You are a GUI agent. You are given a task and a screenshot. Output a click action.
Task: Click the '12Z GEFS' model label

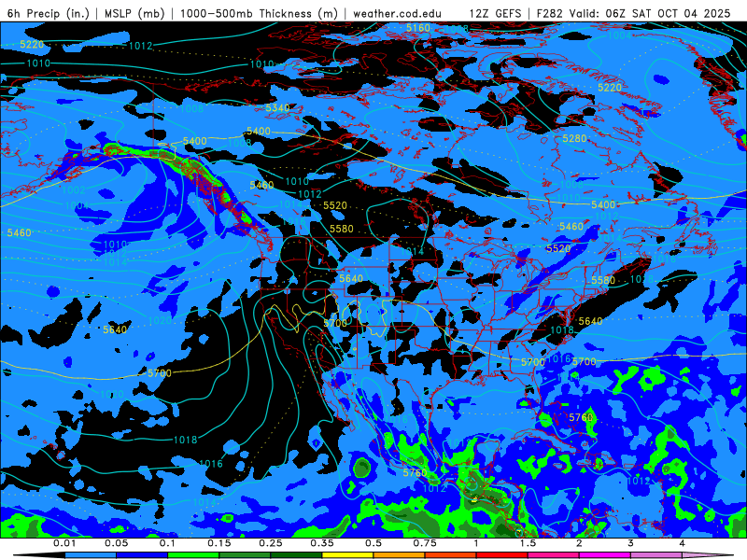coord(496,13)
